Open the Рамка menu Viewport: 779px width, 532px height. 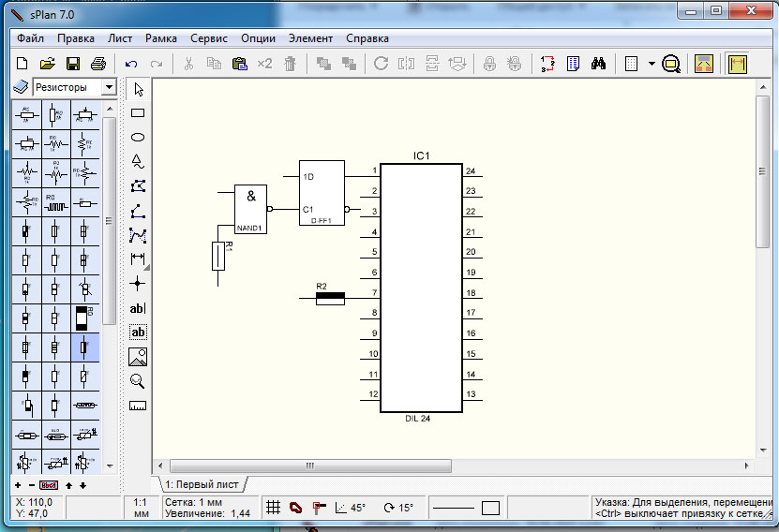[x=161, y=38]
